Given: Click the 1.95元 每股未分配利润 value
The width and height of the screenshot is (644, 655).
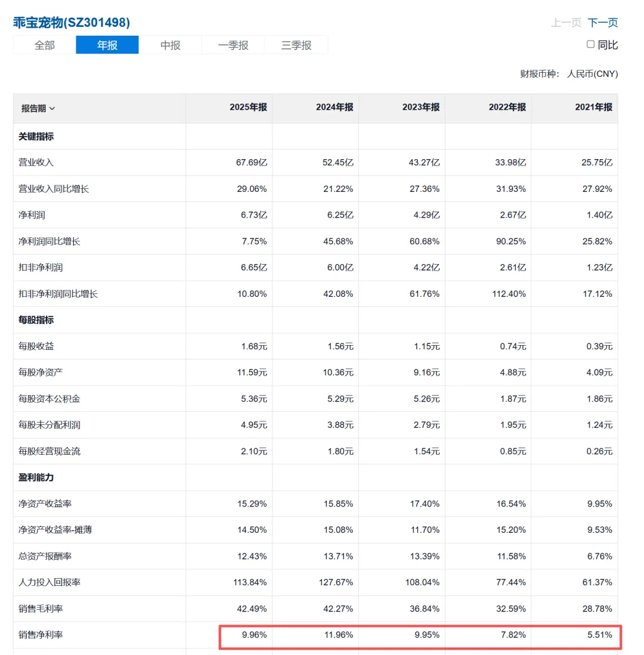Looking at the screenshot, I should click(x=513, y=425).
